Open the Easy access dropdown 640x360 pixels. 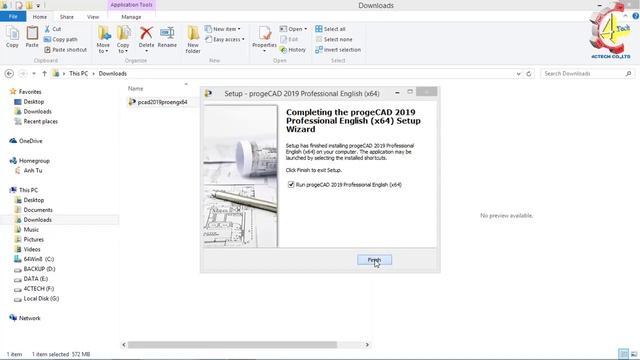coord(225,39)
